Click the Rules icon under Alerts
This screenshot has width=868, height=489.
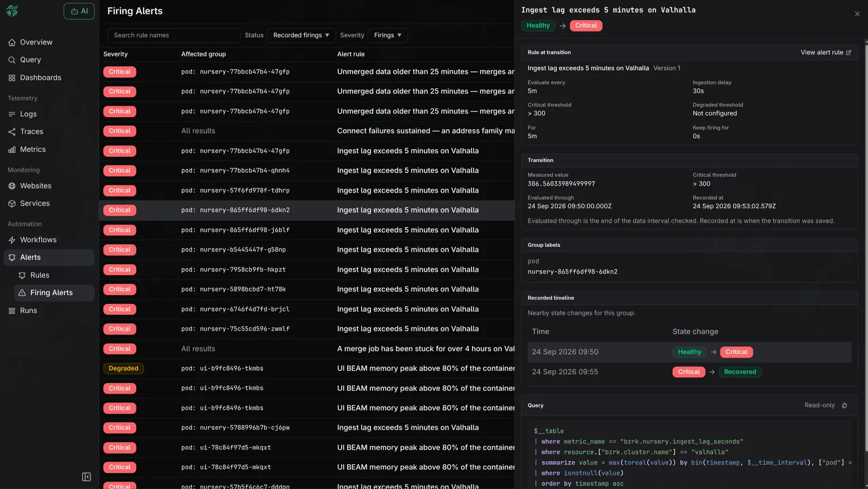point(22,275)
